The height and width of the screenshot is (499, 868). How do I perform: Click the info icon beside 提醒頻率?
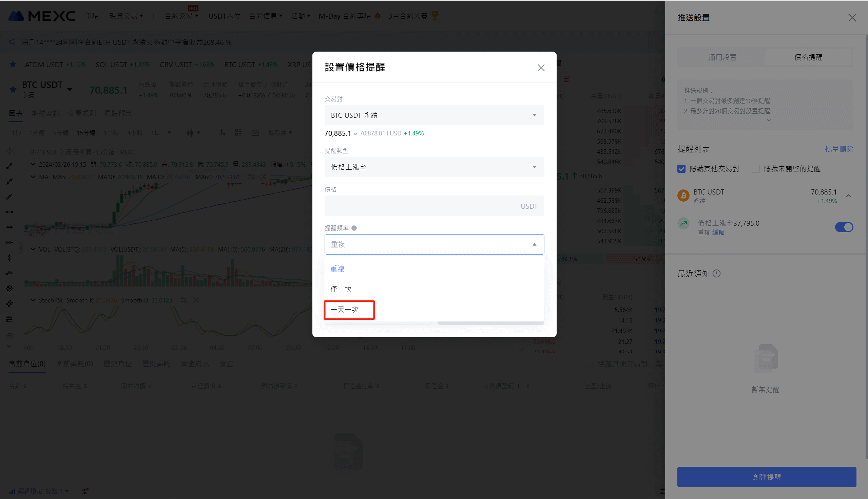[x=354, y=228]
